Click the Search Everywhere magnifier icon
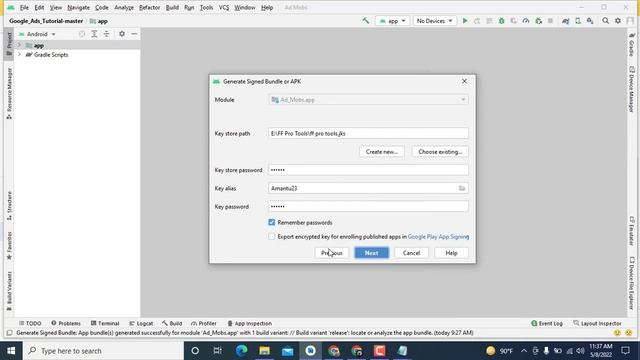The image size is (640, 360). (606, 21)
